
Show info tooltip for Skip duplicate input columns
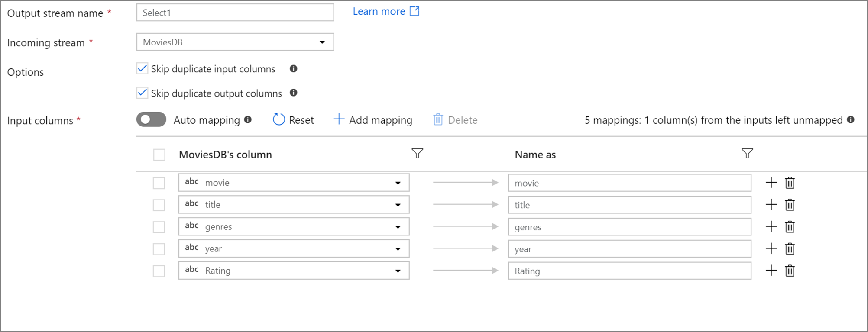[x=293, y=69]
